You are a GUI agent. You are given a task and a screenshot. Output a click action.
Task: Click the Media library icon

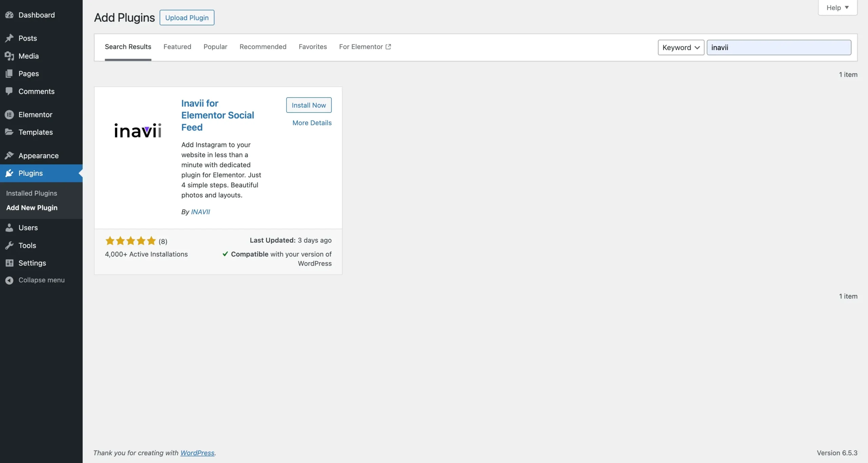point(9,56)
